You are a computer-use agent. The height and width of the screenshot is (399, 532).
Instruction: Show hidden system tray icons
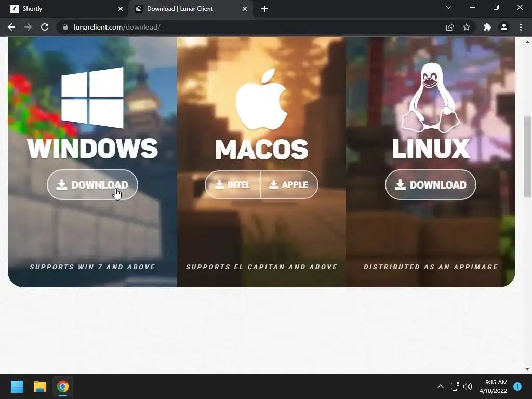(x=441, y=387)
